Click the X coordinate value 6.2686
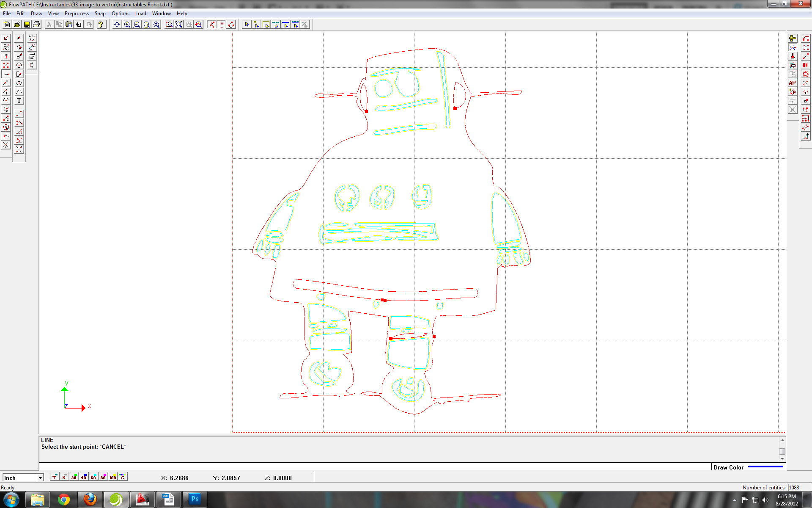Screen dimensions: 812x508 coord(179,478)
